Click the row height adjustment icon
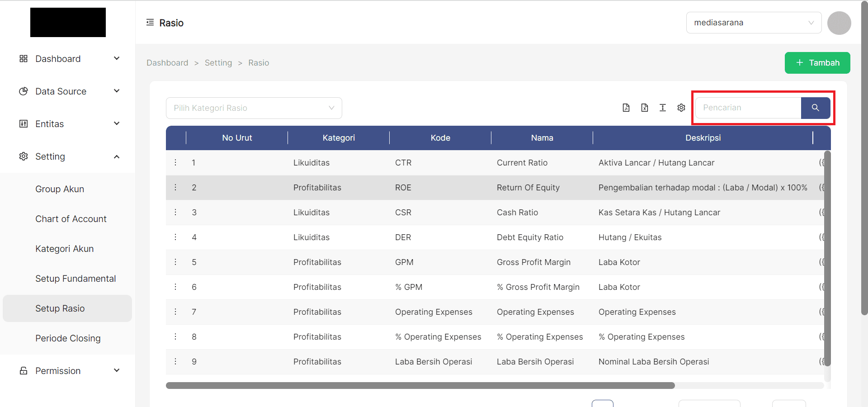 point(663,108)
